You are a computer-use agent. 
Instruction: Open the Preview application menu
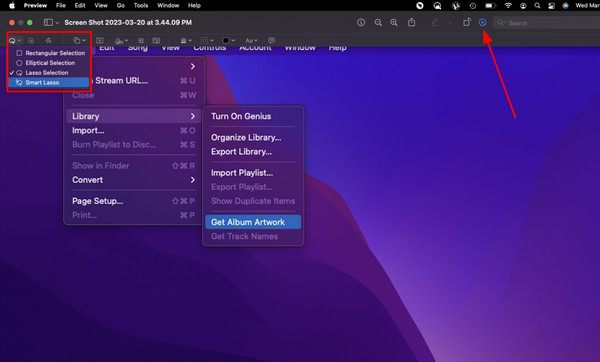35,5
